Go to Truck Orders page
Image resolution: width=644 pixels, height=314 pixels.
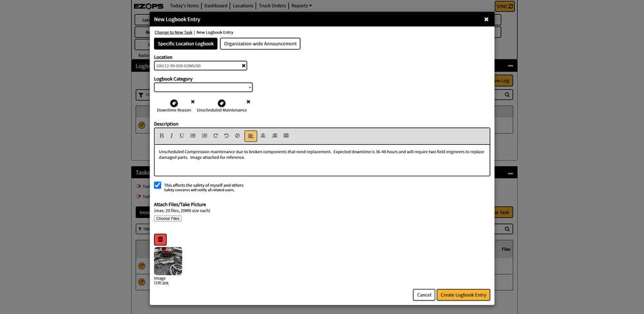pyautogui.click(x=272, y=6)
